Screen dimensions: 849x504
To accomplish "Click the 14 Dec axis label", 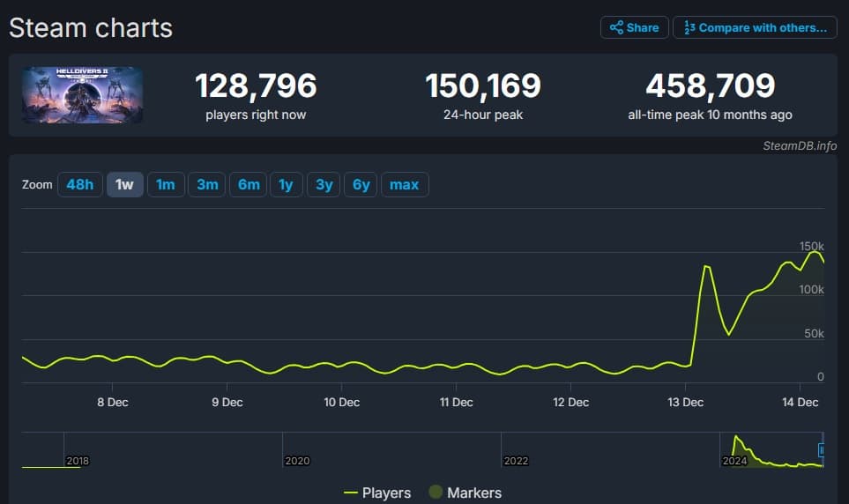I will coord(801,402).
